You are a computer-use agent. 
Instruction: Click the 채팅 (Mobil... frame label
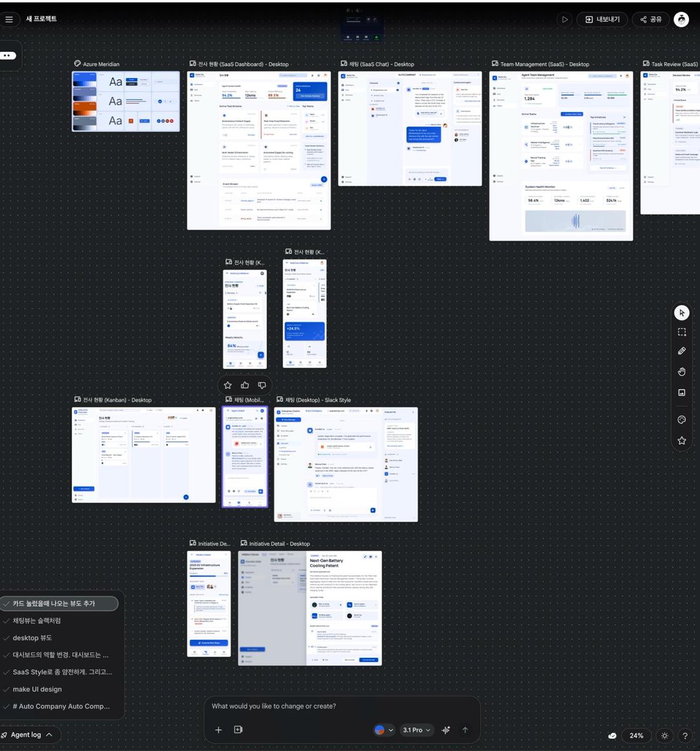click(245, 400)
